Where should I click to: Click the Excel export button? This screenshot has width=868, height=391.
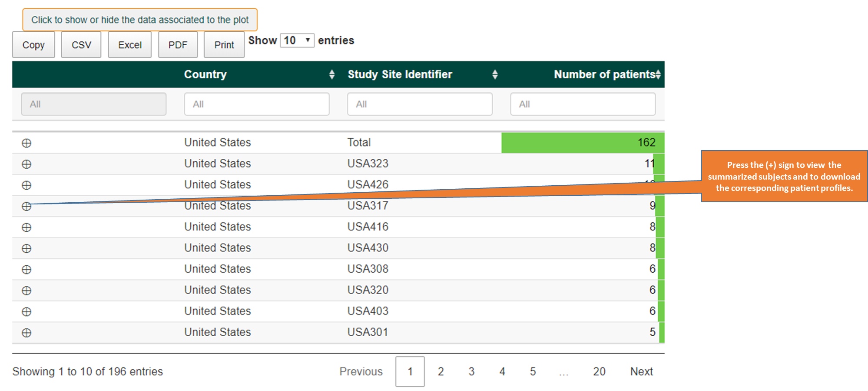pos(130,44)
